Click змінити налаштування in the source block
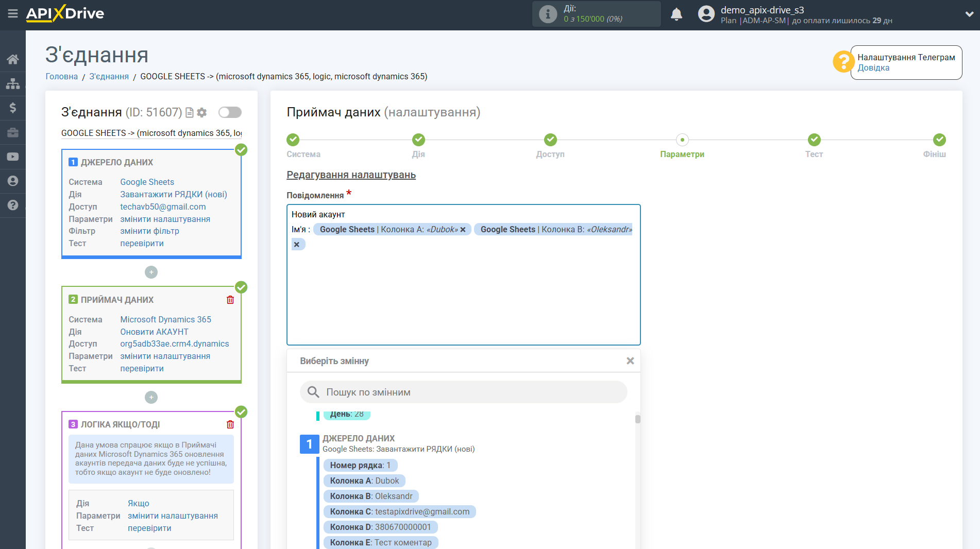The width and height of the screenshot is (980, 549). pyautogui.click(x=165, y=219)
